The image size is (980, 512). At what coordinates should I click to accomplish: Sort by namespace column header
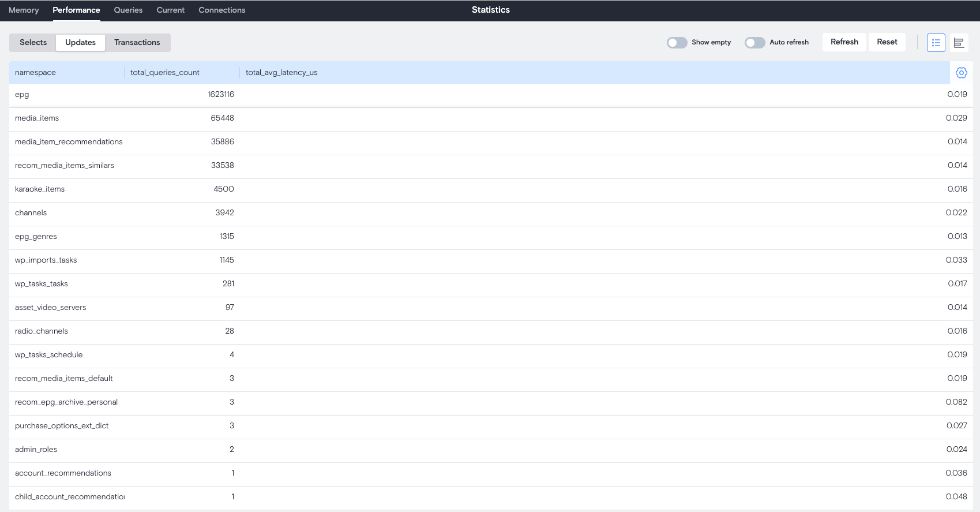(36, 73)
